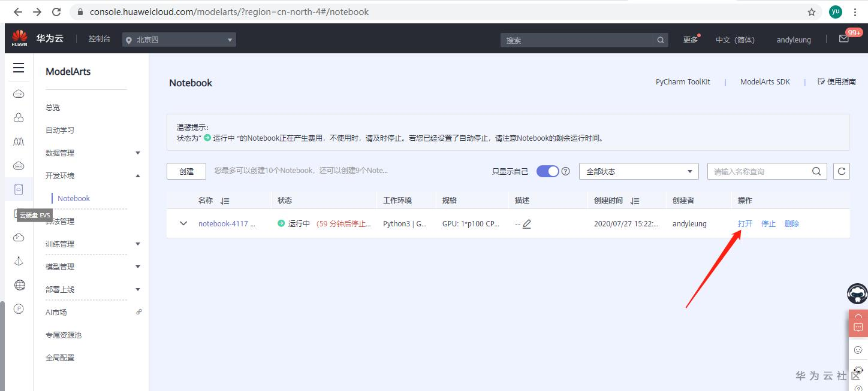This screenshot has height=391, width=868.
Task: Click the browser address bar URL
Action: coord(229,12)
